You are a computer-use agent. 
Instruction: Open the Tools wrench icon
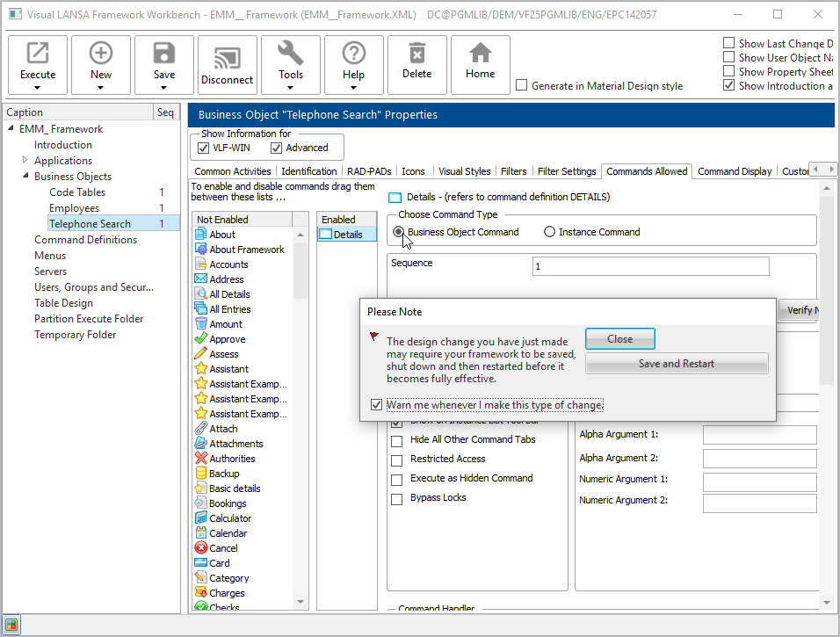point(291,54)
